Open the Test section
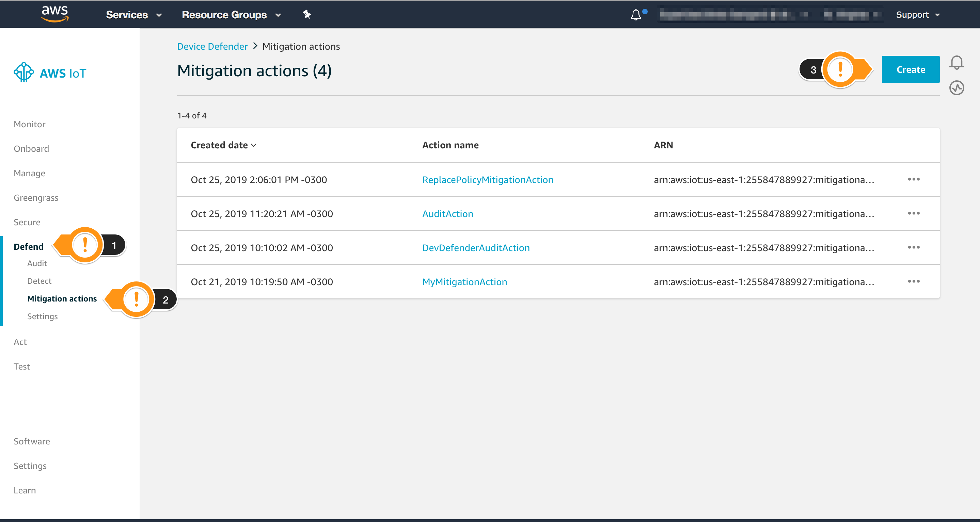This screenshot has width=980, height=522. (22, 366)
